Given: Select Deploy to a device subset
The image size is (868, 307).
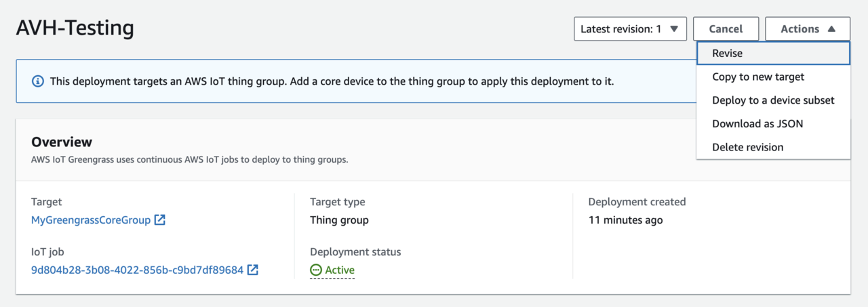Looking at the screenshot, I should pos(773,100).
